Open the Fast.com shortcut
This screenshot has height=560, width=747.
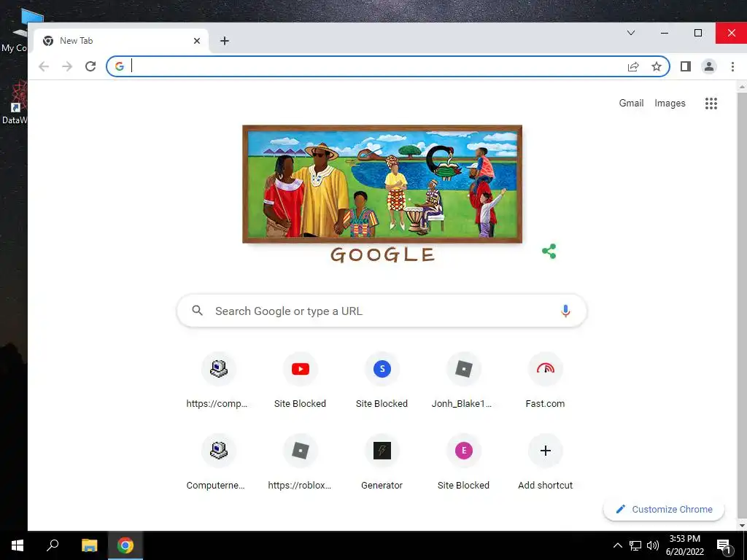[x=546, y=381]
